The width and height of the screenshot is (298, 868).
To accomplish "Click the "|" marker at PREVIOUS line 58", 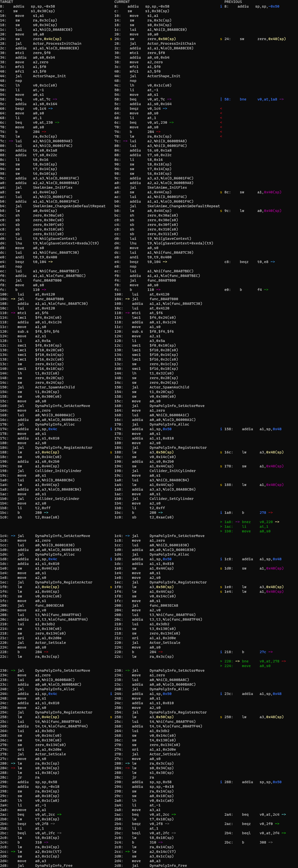I will [x=221, y=99].
